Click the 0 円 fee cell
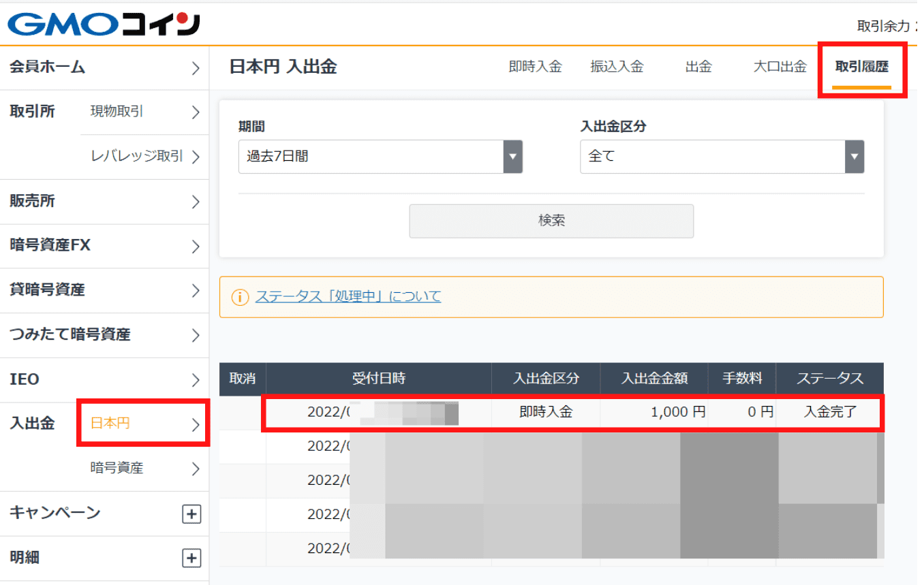924x585 pixels. point(742,412)
